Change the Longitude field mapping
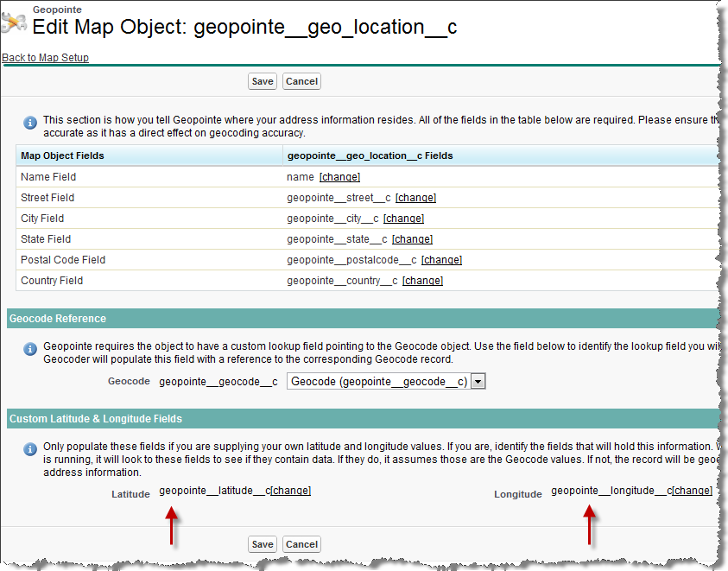 pos(692,491)
